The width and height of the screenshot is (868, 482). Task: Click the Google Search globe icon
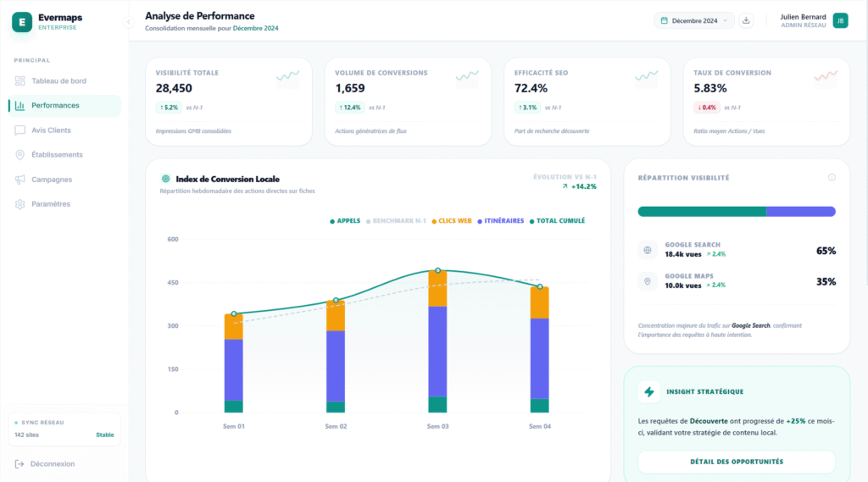point(648,250)
